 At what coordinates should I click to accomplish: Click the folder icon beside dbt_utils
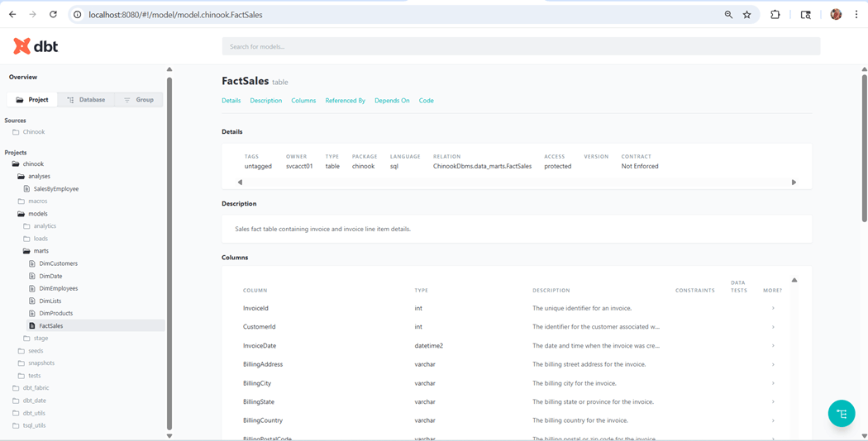point(16,413)
